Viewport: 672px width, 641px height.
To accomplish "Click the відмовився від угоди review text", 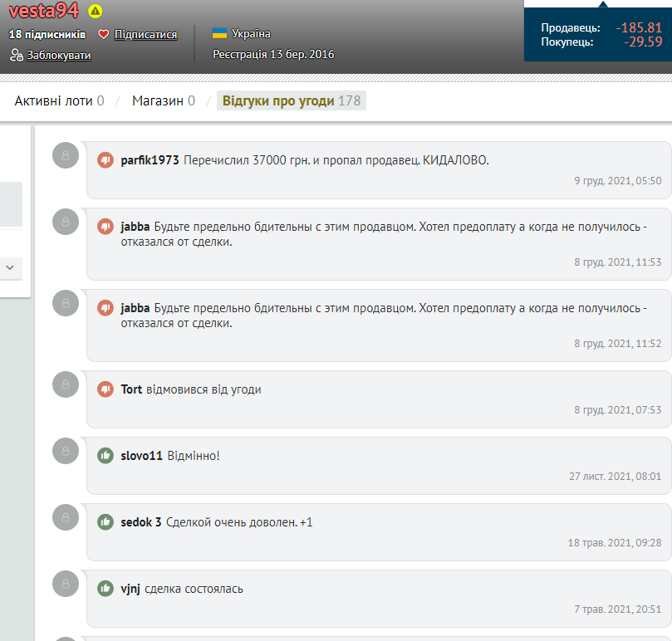I will [204, 389].
